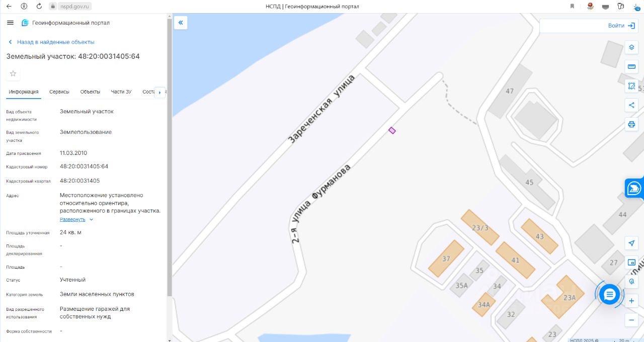Image resolution: width=644 pixels, height=342 pixels.
Task: Select the purple parcel marker on map
Action: point(392,130)
